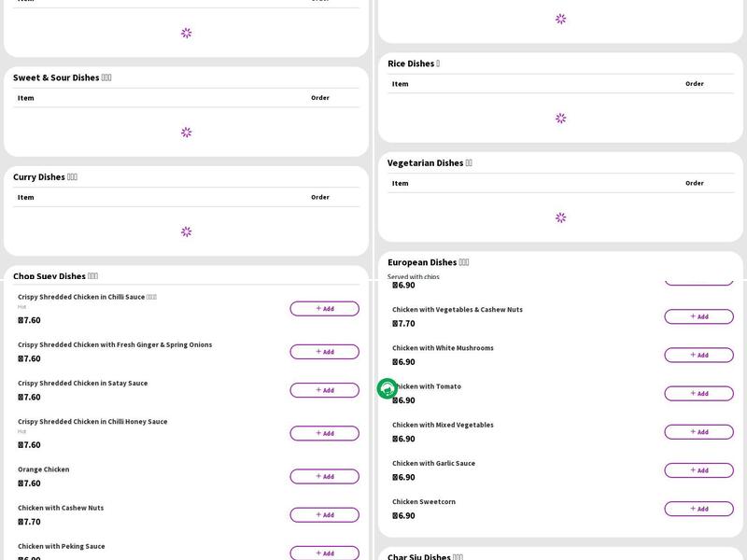
Task: Add Crispy Shredded Chicken in Chilli Sauce
Action: click(324, 309)
